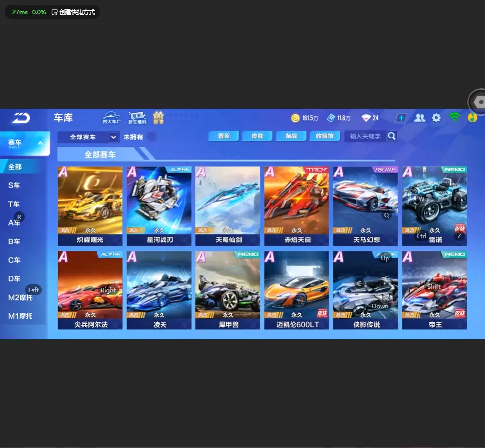Click the yellow music note icon

472,118
